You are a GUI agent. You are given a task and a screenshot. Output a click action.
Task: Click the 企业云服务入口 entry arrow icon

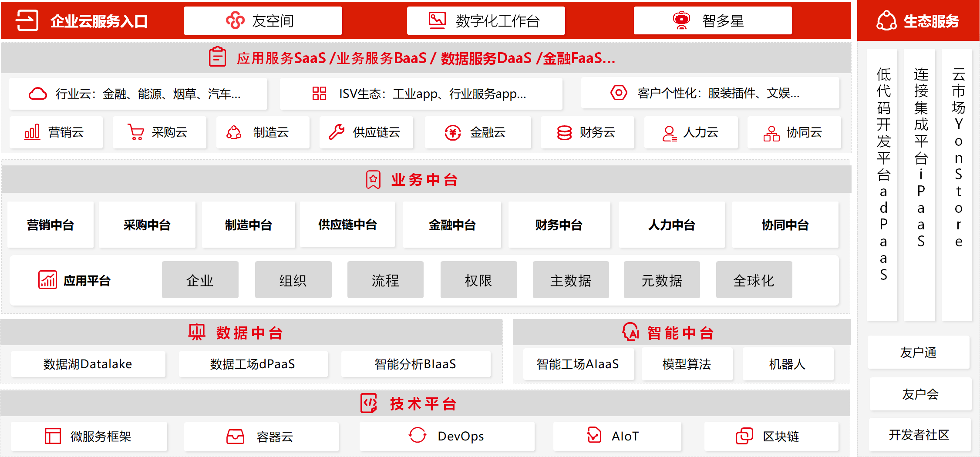(27, 20)
